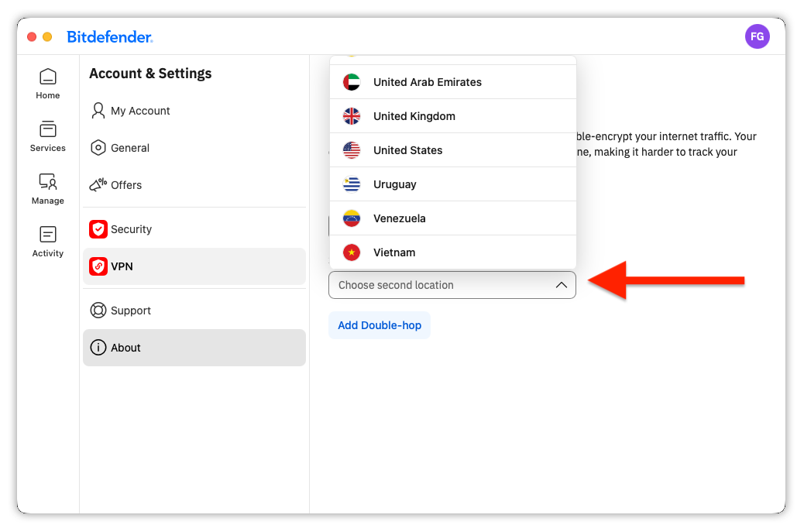Click the Add Double-hop button
Image resolution: width=804 pixels, height=532 pixels.
pyautogui.click(x=380, y=325)
